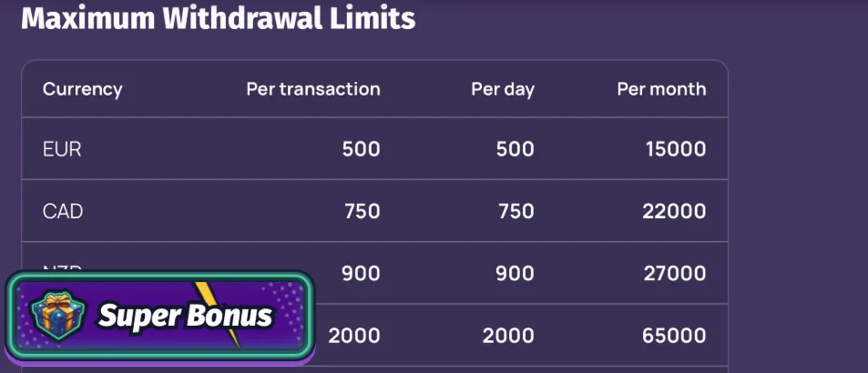Click the 900 per transaction value
868x373 pixels.
pyautogui.click(x=361, y=273)
